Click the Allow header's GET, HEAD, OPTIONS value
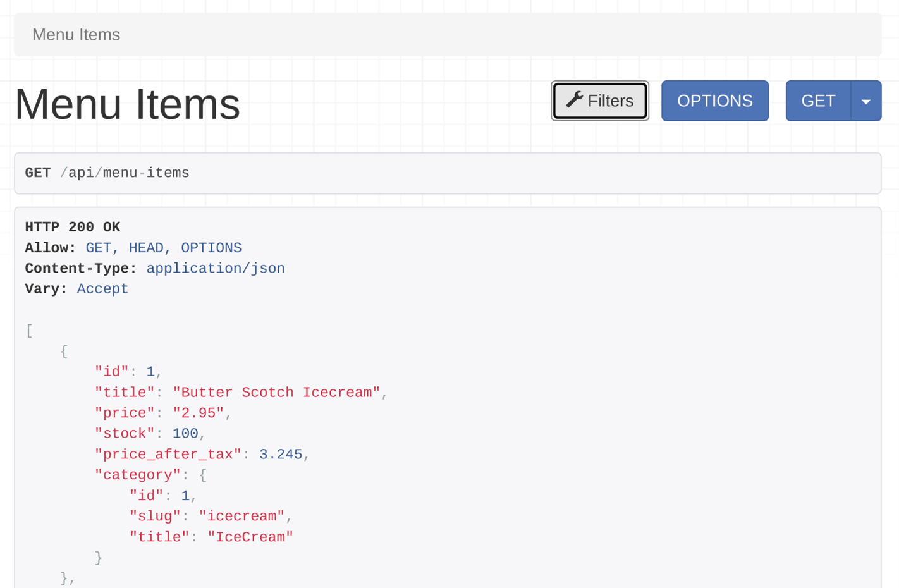899x588 pixels. [163, 248]
